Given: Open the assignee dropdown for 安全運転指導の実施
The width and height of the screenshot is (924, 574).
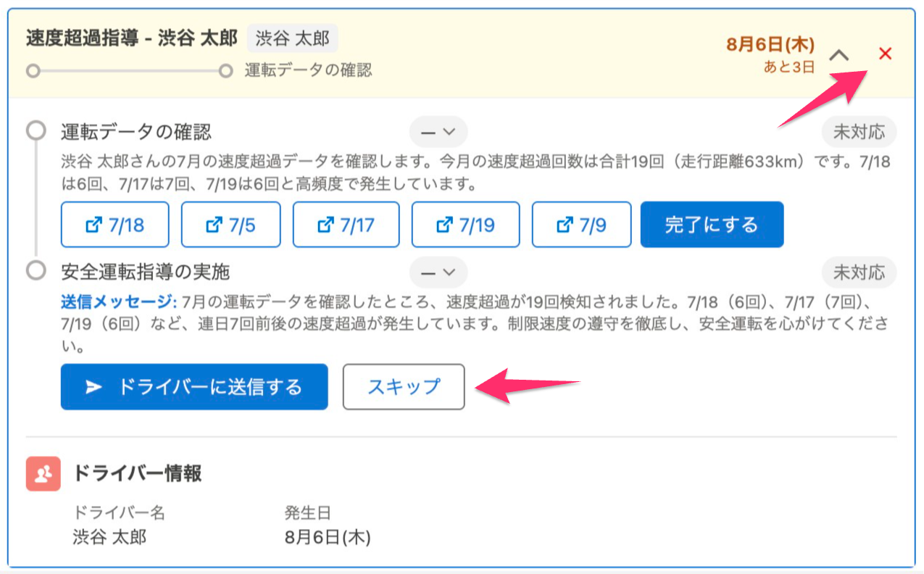Looking at the screenshot, I should pyautogui.click(x=438, y=273).
